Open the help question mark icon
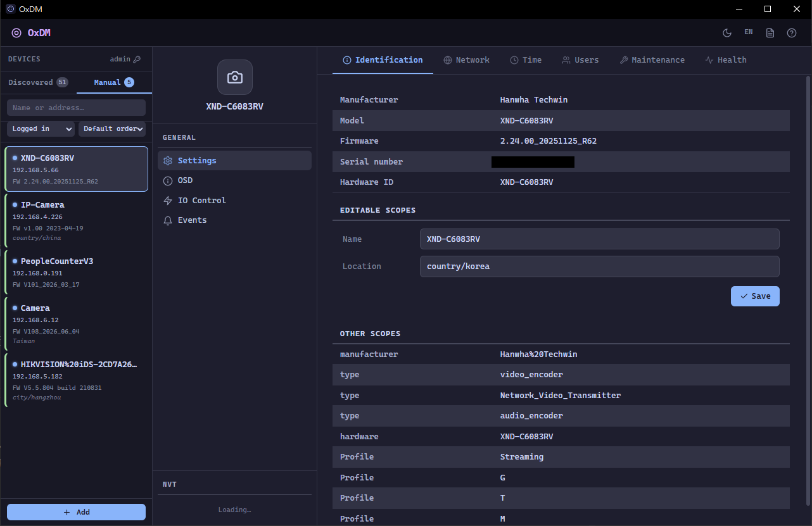The height and width of the screenshot is (526, 812). tap(792, 33)
